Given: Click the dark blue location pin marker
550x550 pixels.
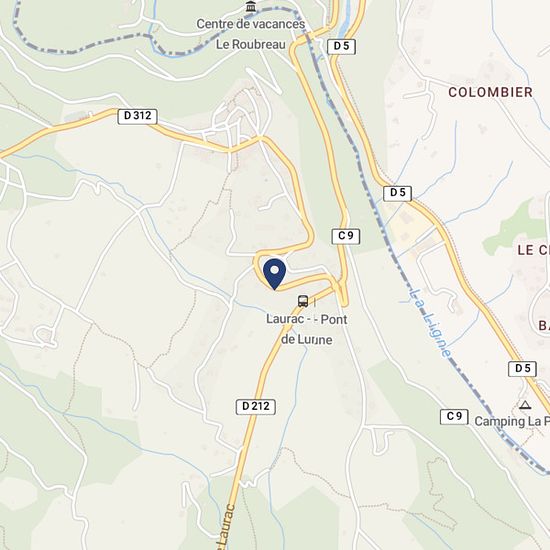Looking at the screenshot, I should point(275,274).
